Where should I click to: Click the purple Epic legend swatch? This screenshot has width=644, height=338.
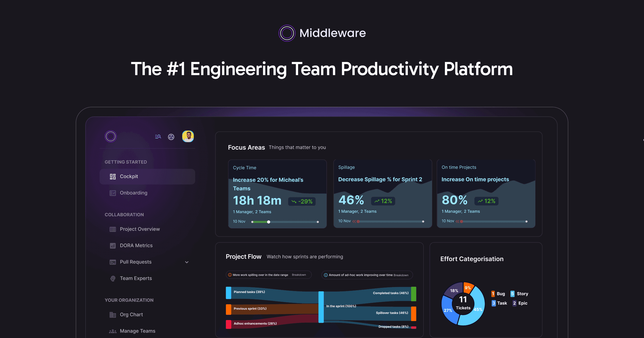pyautogui.click(x=514, y=303)
